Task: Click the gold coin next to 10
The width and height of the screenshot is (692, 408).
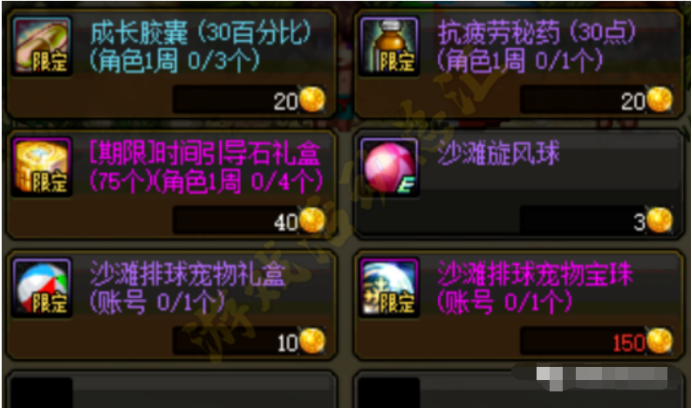Action: coord(312,340)
